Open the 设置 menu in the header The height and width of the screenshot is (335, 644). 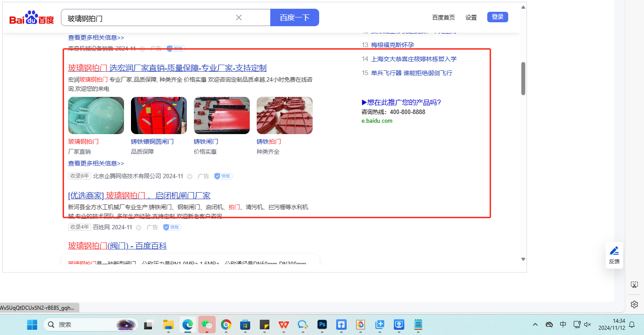(471, 17)
